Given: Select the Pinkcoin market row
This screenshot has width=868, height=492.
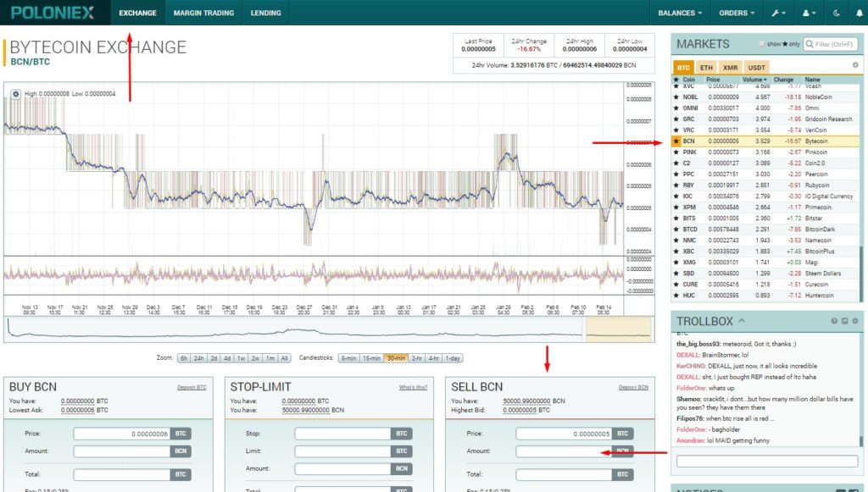Looking at the screenshot, I should click(765, 152).
